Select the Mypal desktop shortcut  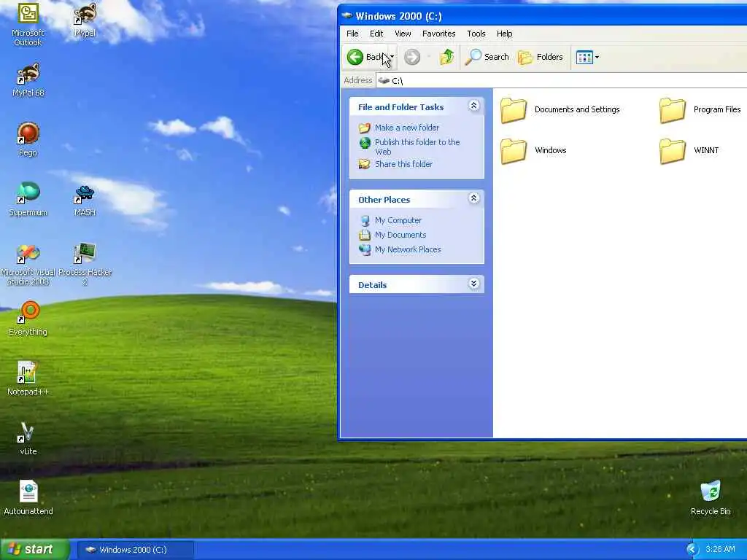tap(85, 20)
